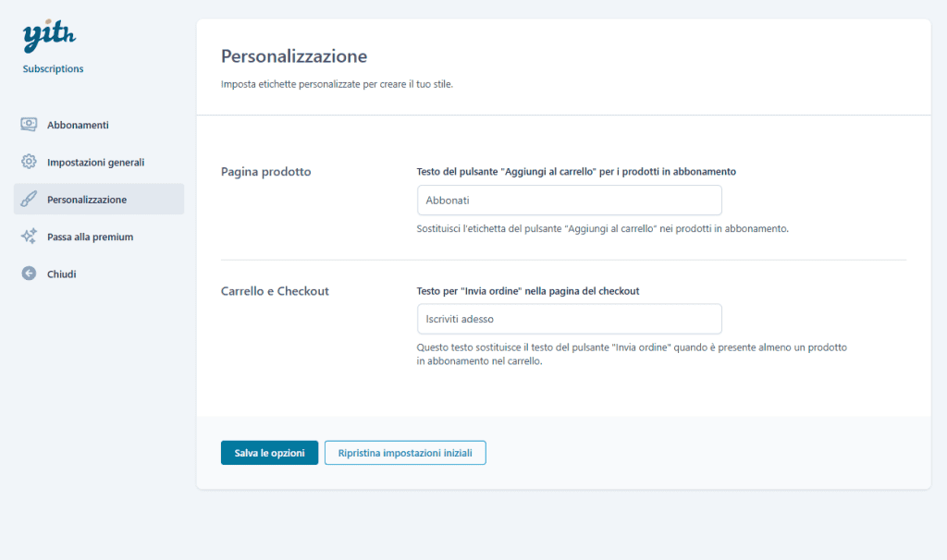Image resolution: width=947 pixels, height=560 pixels.
Task: Click the Personalizzazione brush icon
Action: click(x=29, y=199)
